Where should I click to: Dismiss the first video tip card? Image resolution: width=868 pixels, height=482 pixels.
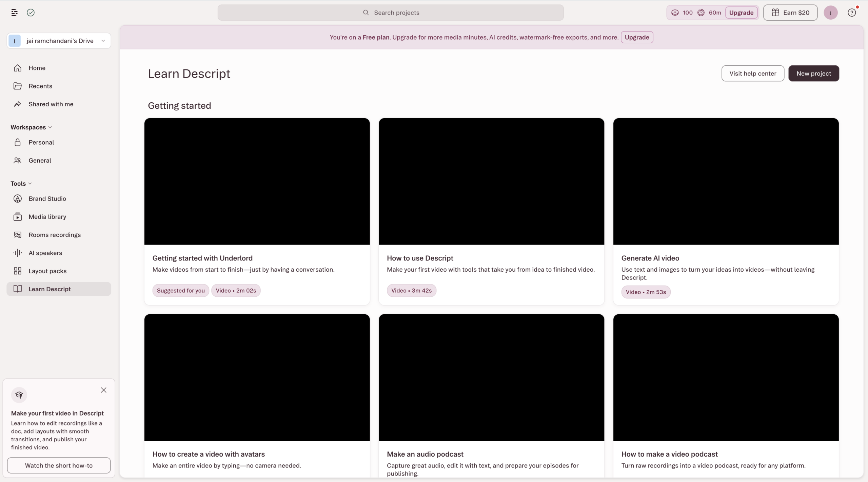pyautogui.click(x=104, y=390)
